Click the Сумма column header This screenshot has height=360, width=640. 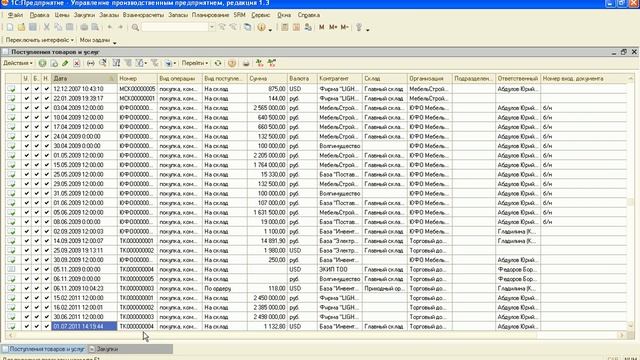coord(267,78)
